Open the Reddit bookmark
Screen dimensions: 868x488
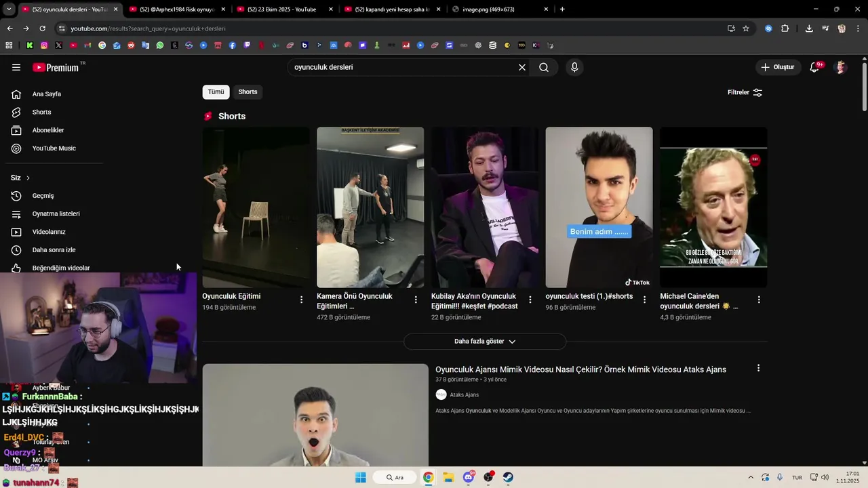131,45
